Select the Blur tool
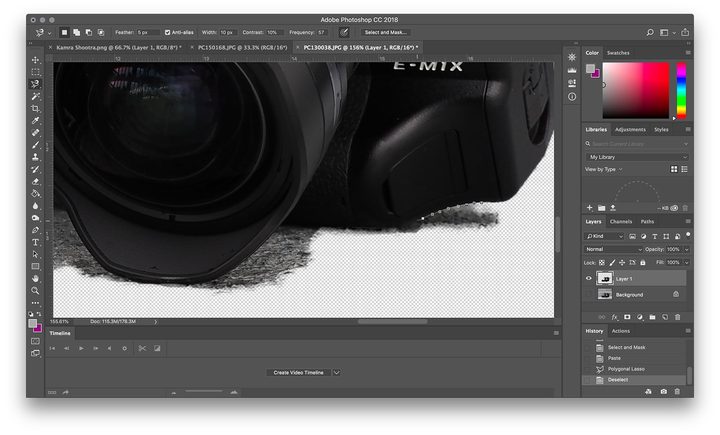 (x=35, y=206)
